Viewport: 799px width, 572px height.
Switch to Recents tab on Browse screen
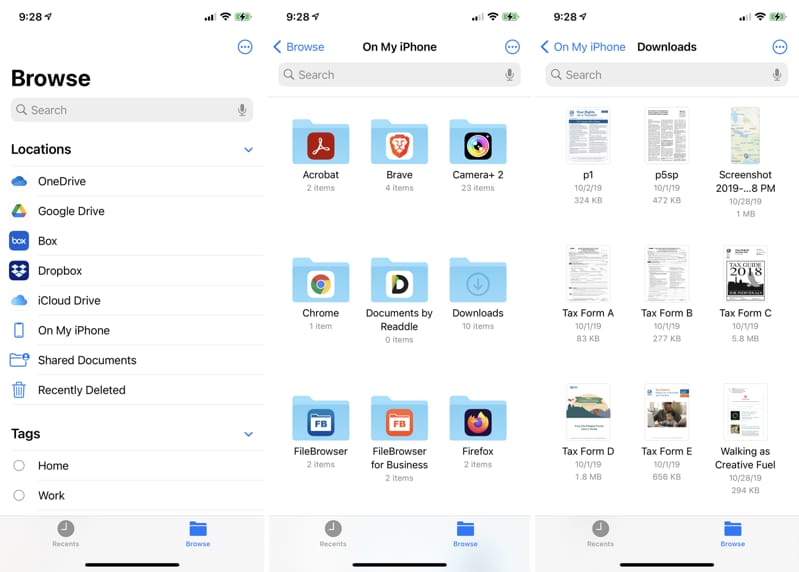point(66,533)
